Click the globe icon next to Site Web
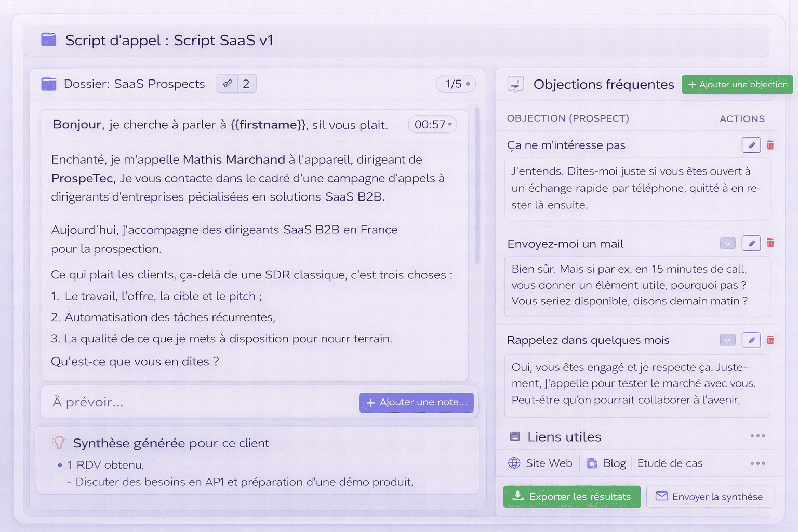Screen dimensions: 798x532 pyautogui.click(x=515, y=462)
